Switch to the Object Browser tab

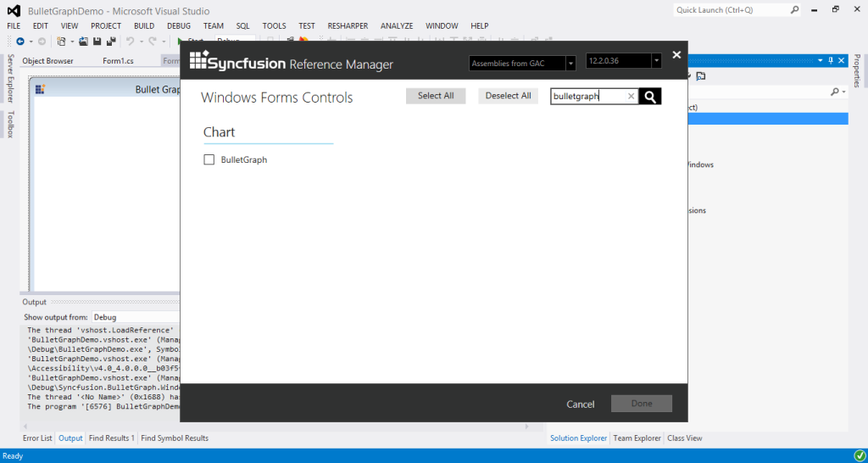tap(47, 61)
